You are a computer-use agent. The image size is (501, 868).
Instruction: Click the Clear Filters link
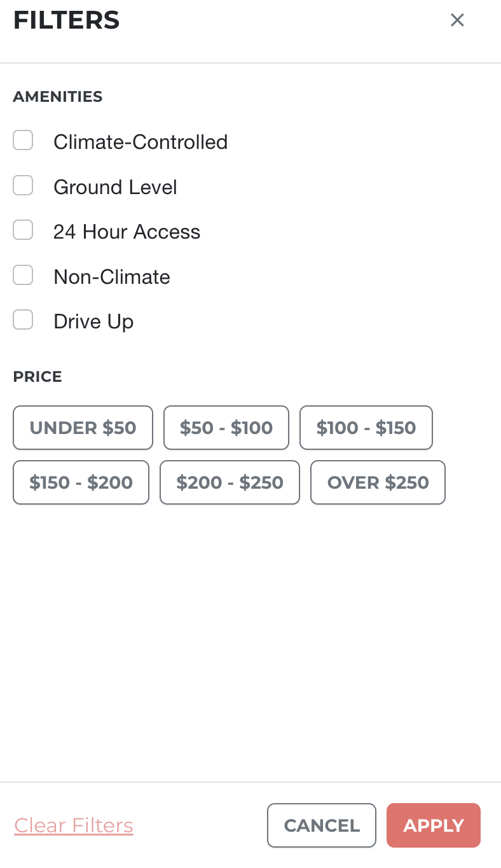74,825
